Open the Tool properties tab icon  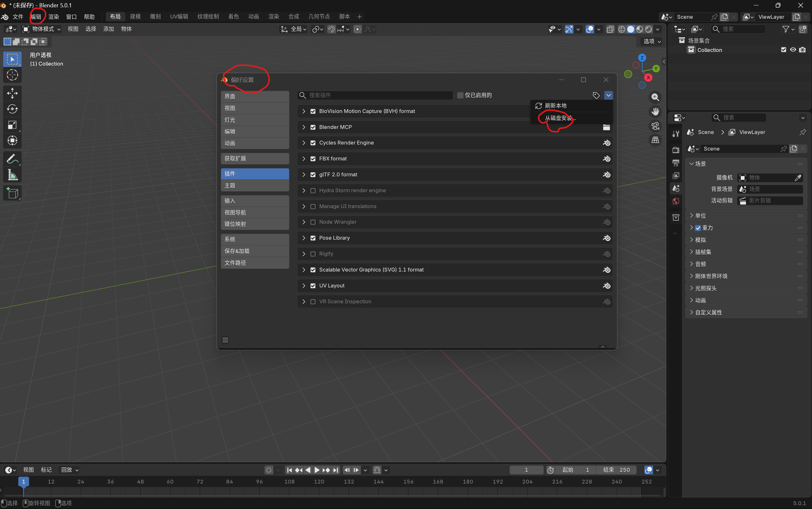[x=676, y=134]
